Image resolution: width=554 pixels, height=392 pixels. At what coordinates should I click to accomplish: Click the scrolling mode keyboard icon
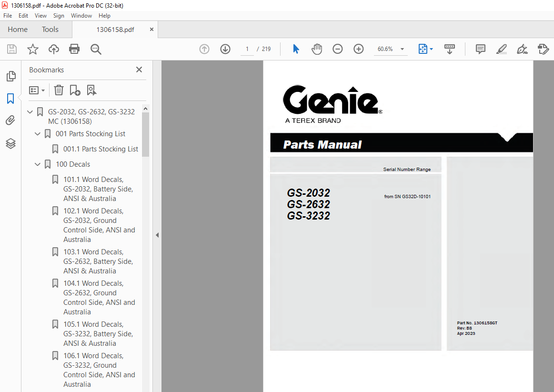pos(449,49)
